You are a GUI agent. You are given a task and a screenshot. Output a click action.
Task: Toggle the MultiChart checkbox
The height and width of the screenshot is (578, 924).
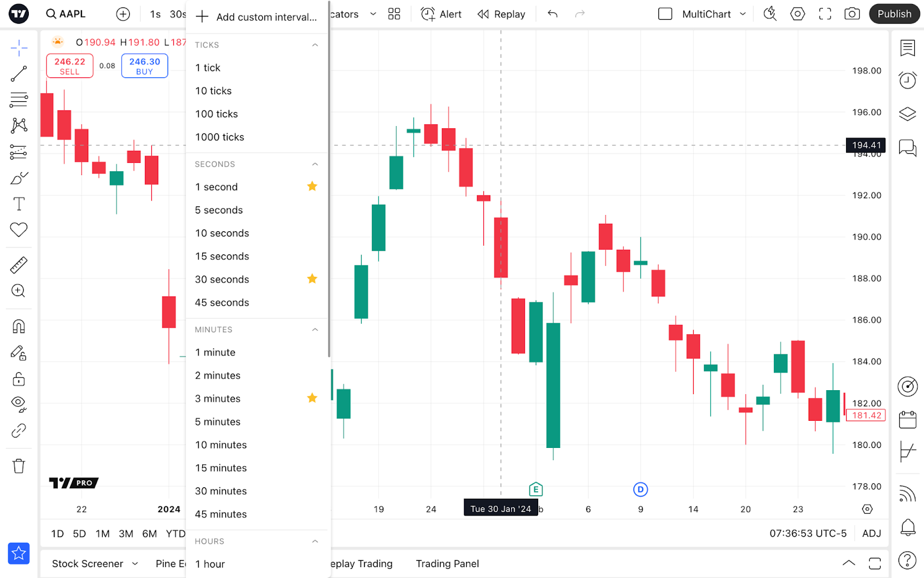[665, 14]
